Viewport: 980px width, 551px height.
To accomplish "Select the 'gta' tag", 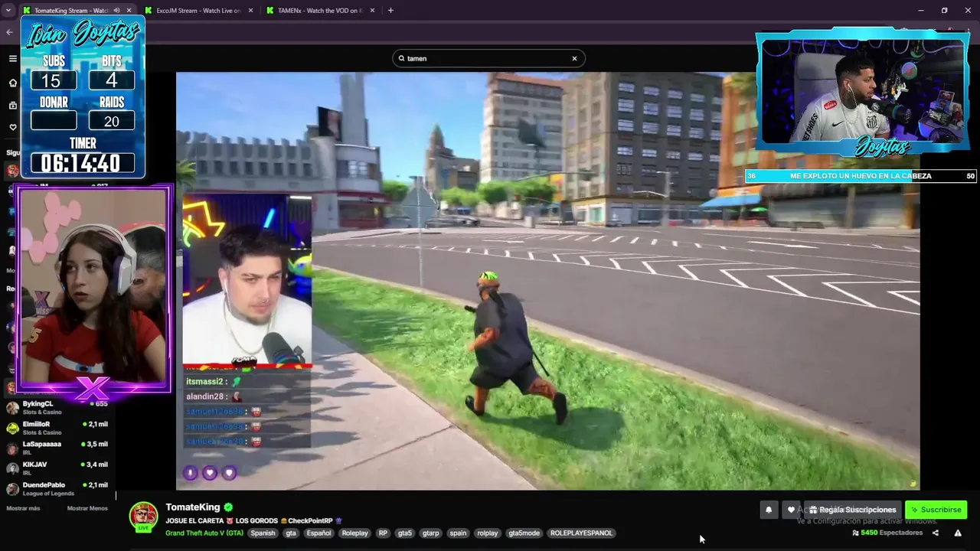I will 291,533.
